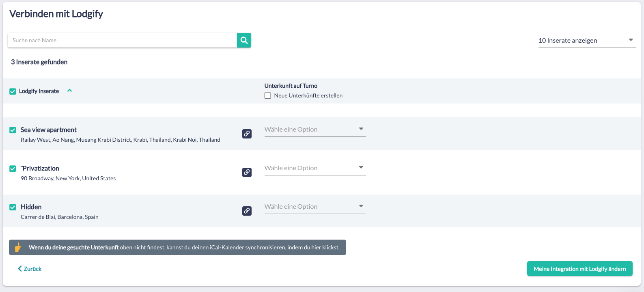Uncheck the checkbox beside the Hidden listing
This screenshot has width=644, height=292.
coord(13,207)
